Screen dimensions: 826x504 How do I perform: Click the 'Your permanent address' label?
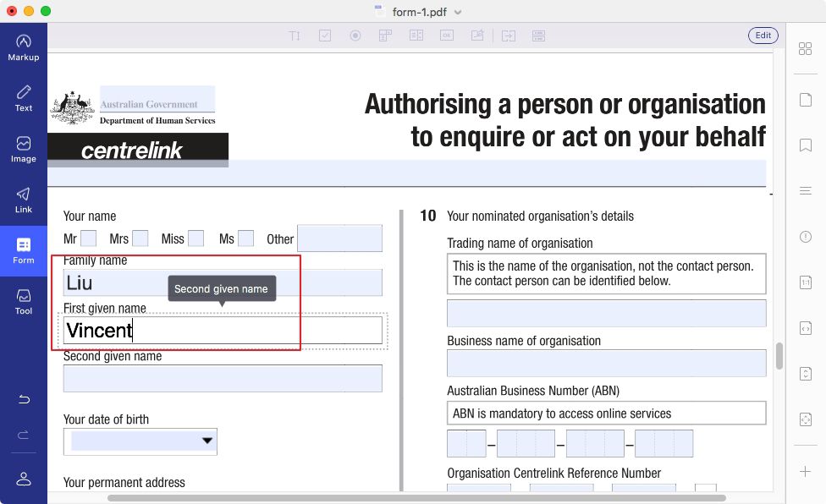(x=124, y=482)
